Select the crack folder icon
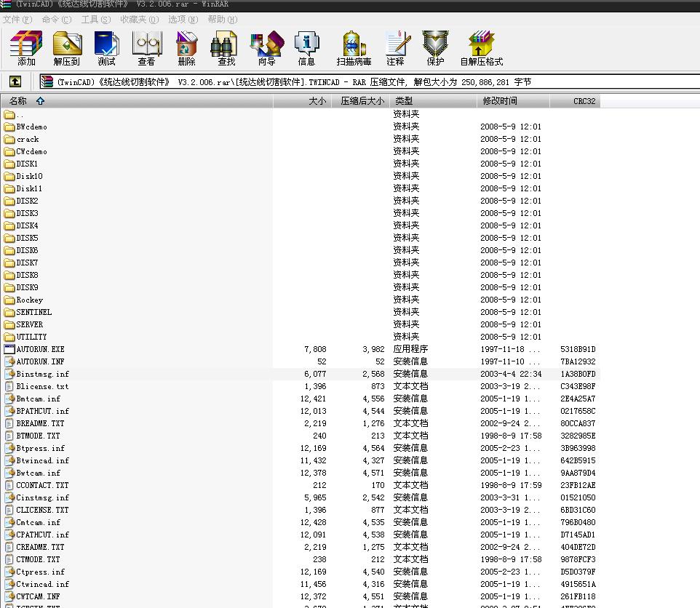700x608 pixels. pyautogui.click(x=9, y=139)
